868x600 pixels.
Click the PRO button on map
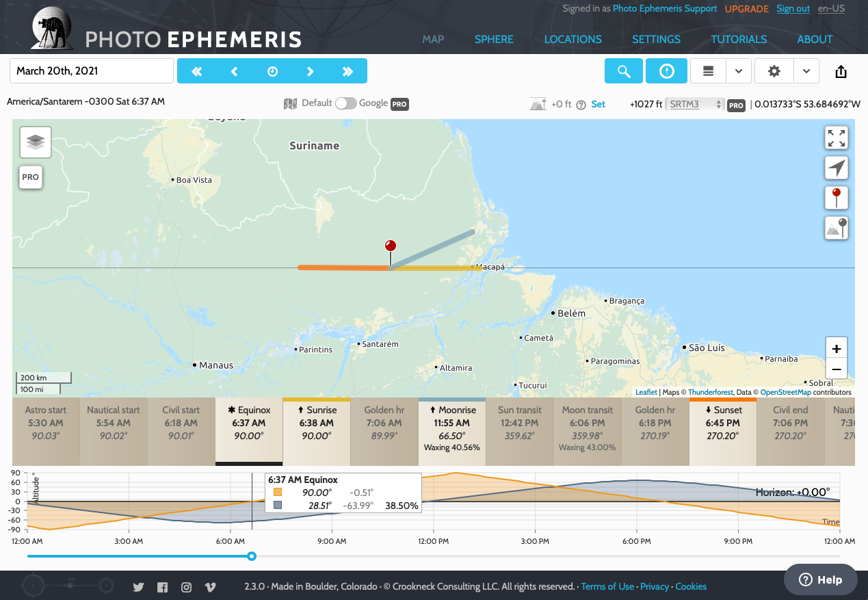click(30, 177)
